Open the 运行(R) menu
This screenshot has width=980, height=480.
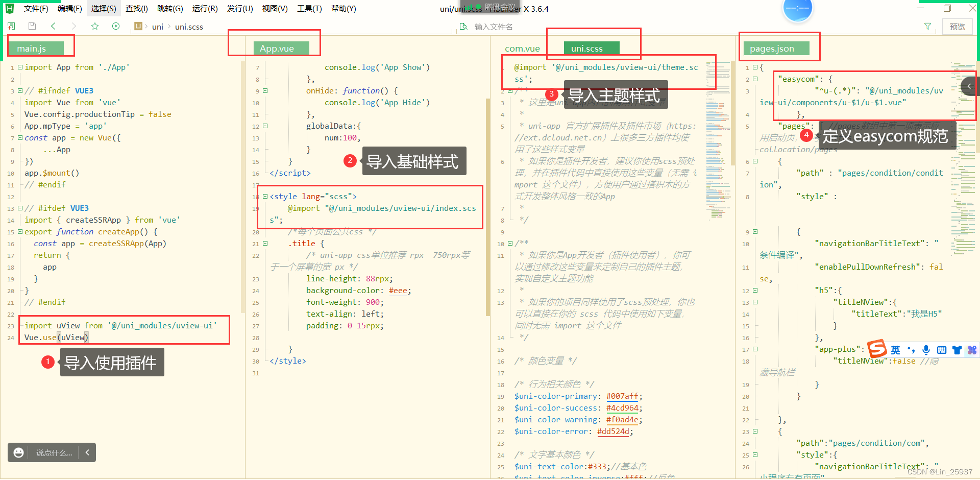click(205, 9)
